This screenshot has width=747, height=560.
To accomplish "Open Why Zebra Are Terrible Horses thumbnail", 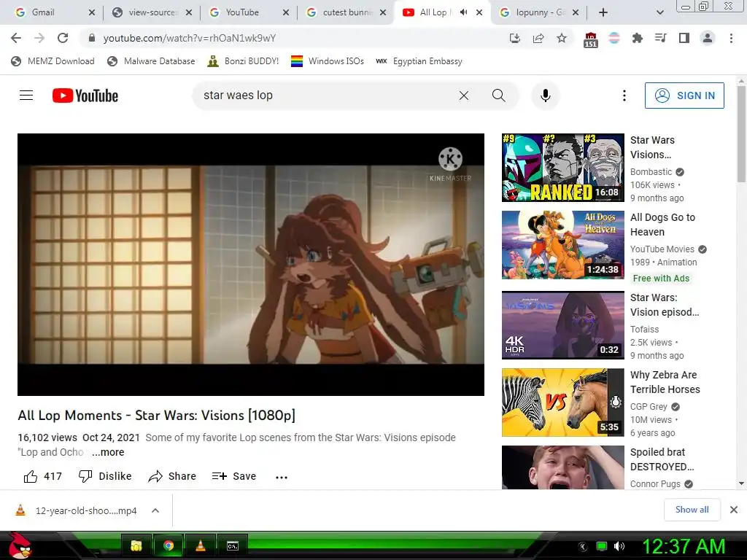I will 562,402.
